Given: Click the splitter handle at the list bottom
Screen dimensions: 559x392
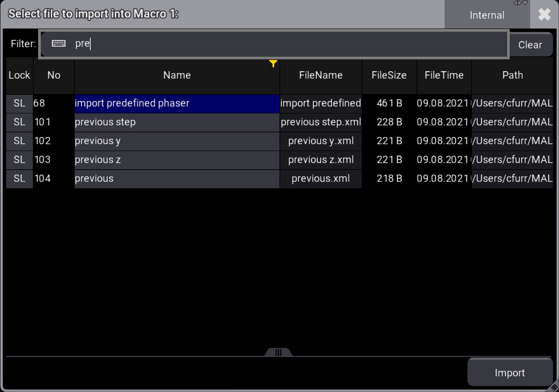Looking at the screenshot, I should tap(278, 352).
